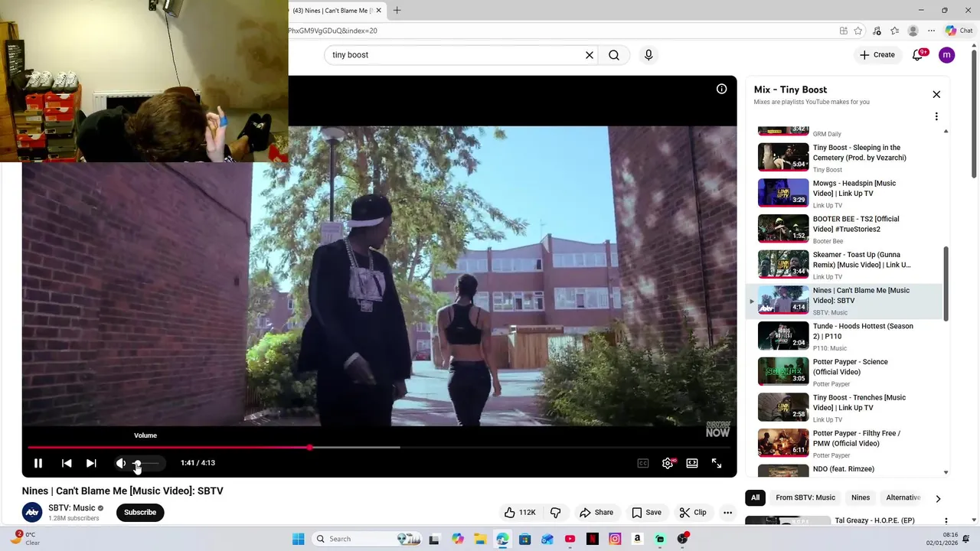Image resolution: width=980 pixels, height=551 pixels.
Task: Open the Create button
Action: tap(877, 55)
